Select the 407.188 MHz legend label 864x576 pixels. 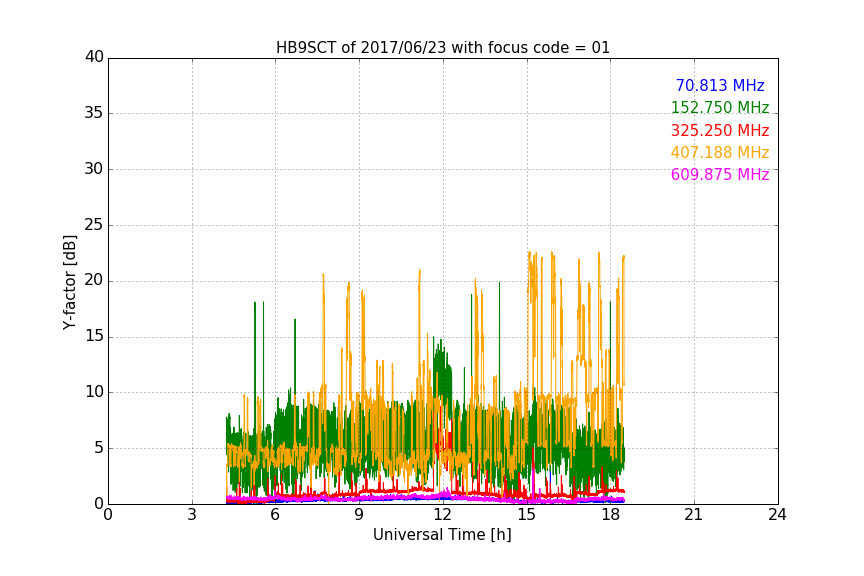pyautogui.click(x=720, y=152)
